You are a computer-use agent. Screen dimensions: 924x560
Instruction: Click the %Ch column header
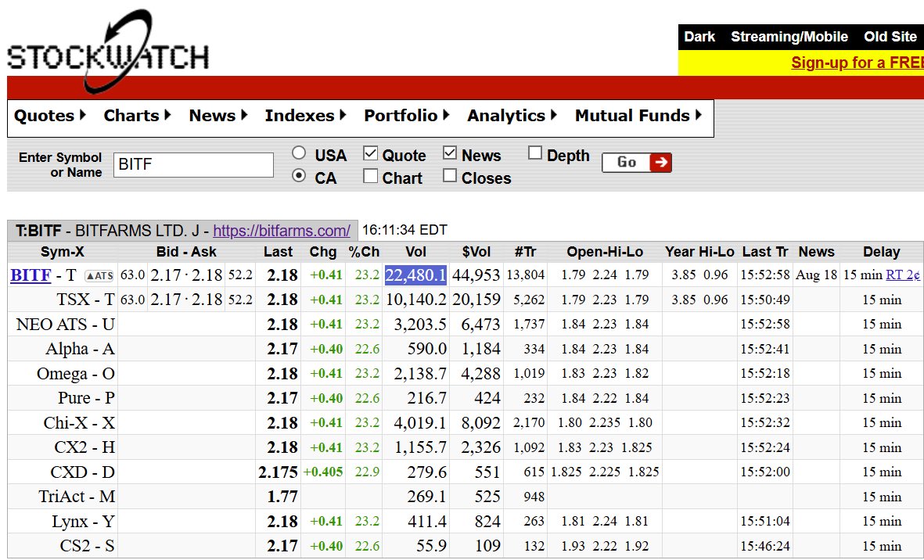tap(364, 252)
